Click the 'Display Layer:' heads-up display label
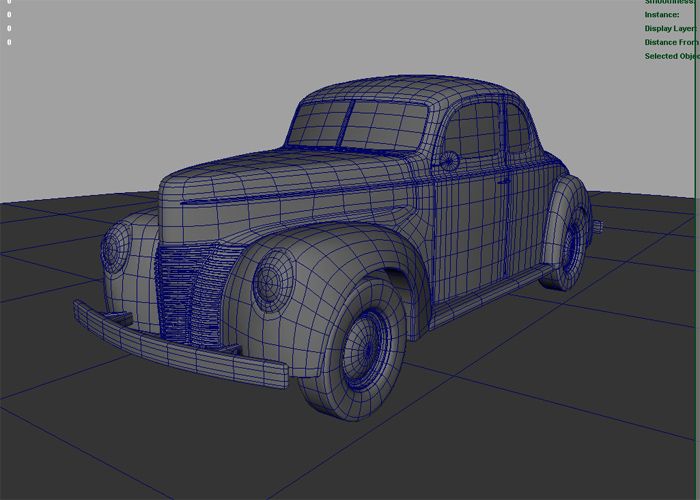 (x=670, y=29)
